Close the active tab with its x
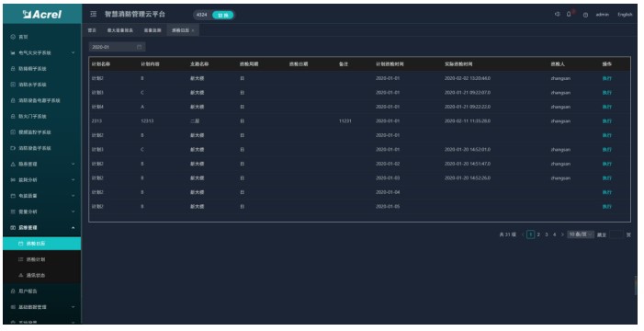The image size is (644, 331). pyautogui.click(x=193, y=30)
